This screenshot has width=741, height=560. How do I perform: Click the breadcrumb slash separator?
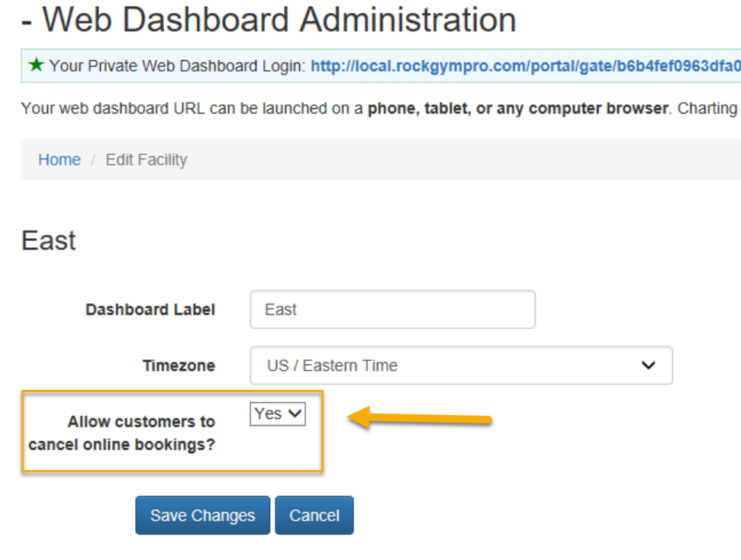93,159
